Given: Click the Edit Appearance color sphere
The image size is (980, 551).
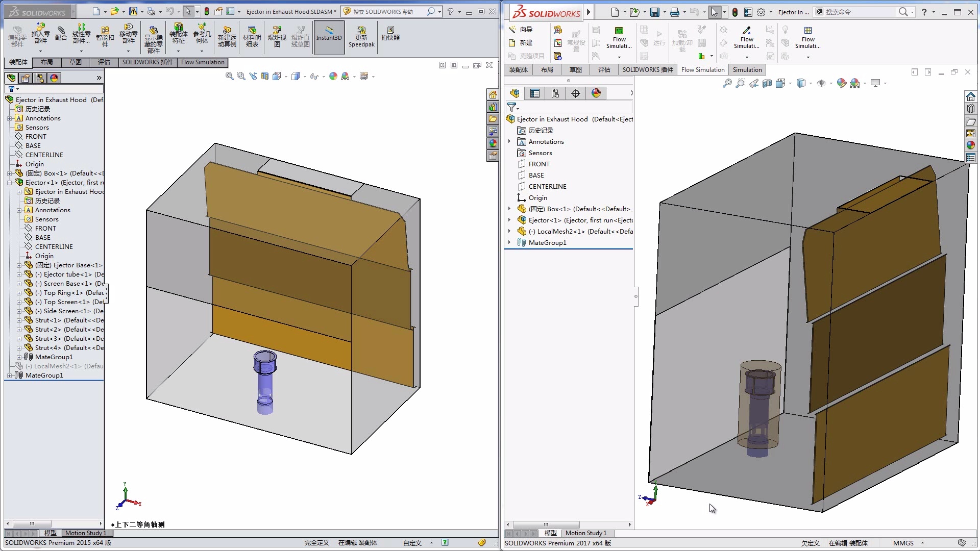Looking at the screenshot, I should [333, 76].
